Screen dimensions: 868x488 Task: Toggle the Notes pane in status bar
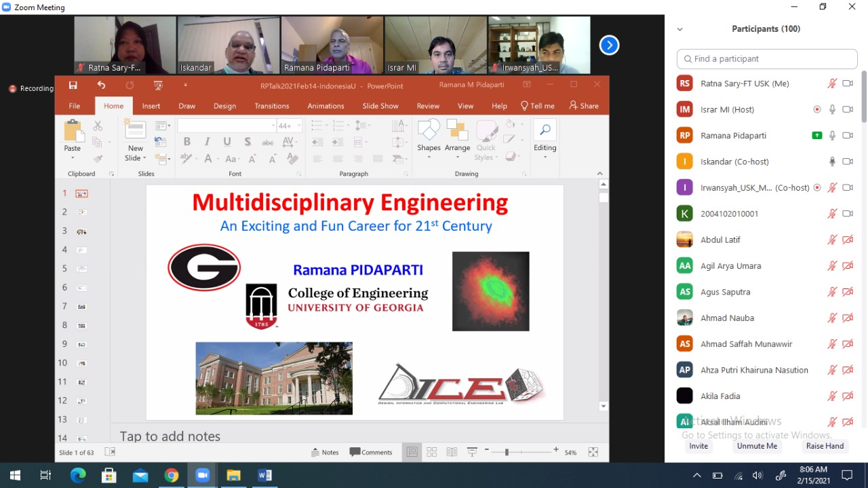pos(325,452)
